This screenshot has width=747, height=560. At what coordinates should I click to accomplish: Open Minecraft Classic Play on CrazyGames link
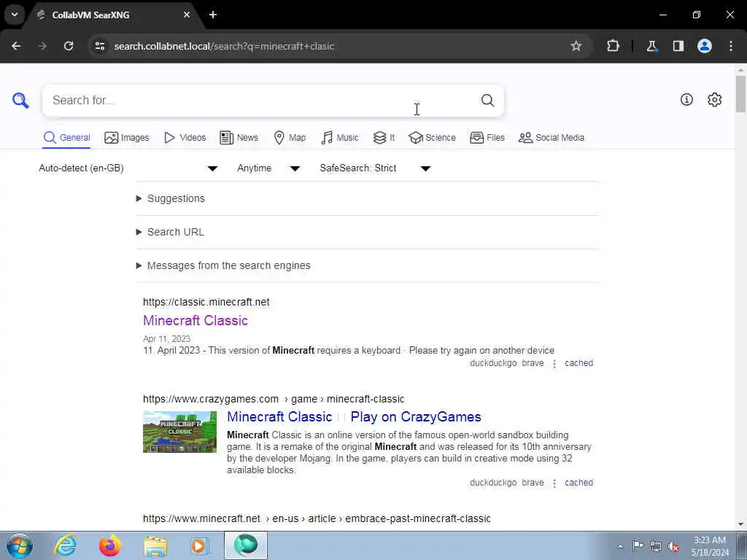(354, 416)
